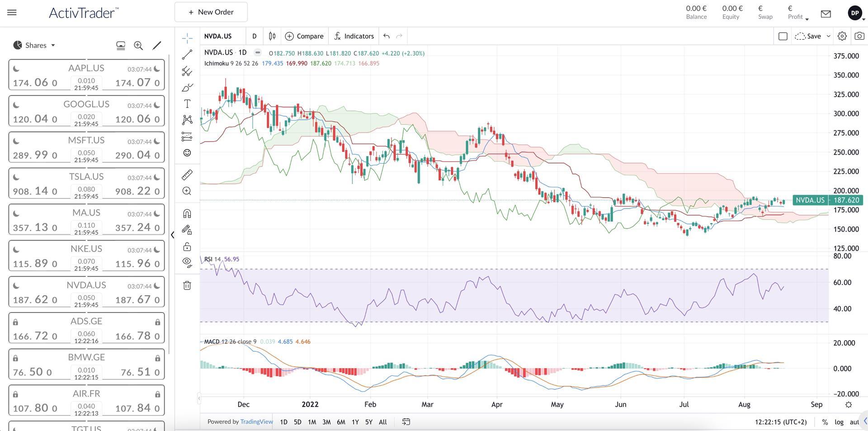This screenshot has width=868, height=431.
Task: Select the pitchfork drawing tool
Action: coord(187,71)
